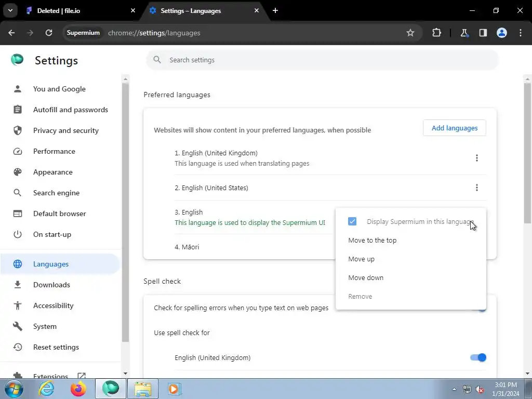The height and width of the screenshot is (399, 532).
Task: Open the Extensions puzzle icon
Action: click(436, 33)
